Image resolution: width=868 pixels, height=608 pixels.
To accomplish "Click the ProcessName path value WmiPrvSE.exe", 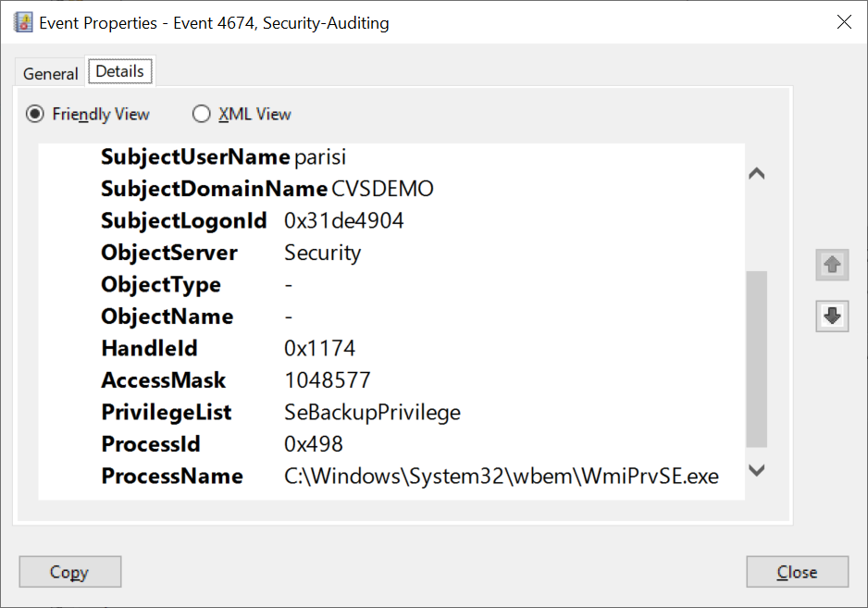I will pos(501,477).
